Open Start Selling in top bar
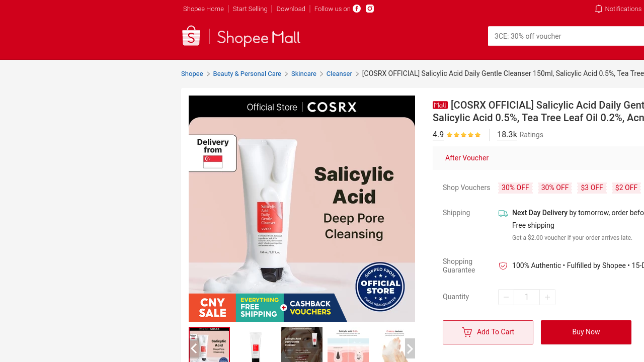 click(x=250, y=9)
